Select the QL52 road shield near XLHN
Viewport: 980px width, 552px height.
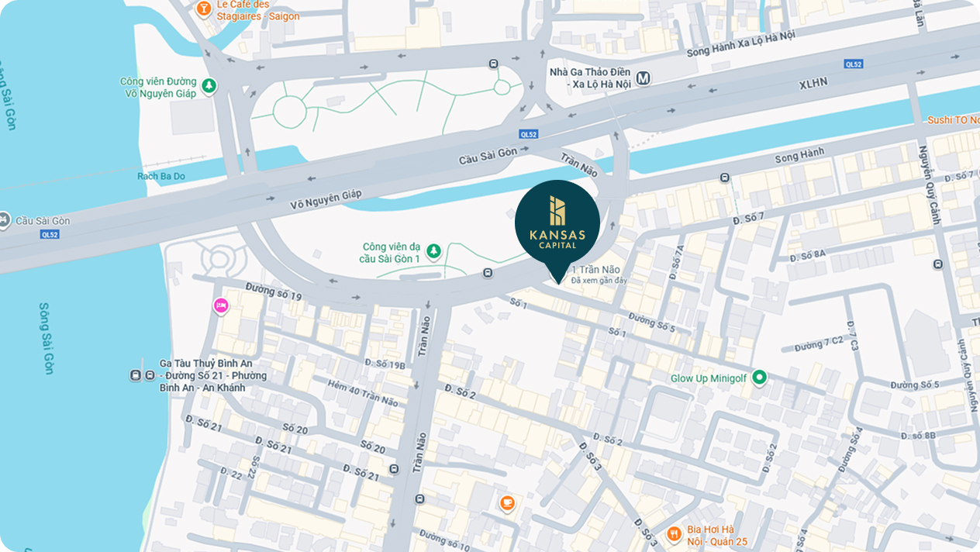854,64
